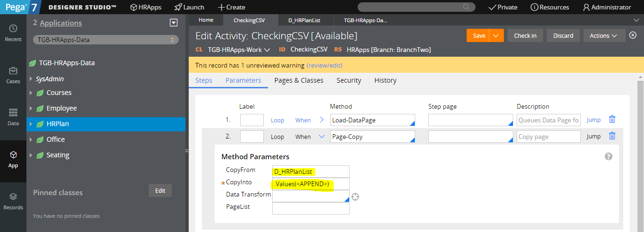The width and height of the screenshot is (644, 232).
Task: Open the Create menu
Action: (231, 7)
